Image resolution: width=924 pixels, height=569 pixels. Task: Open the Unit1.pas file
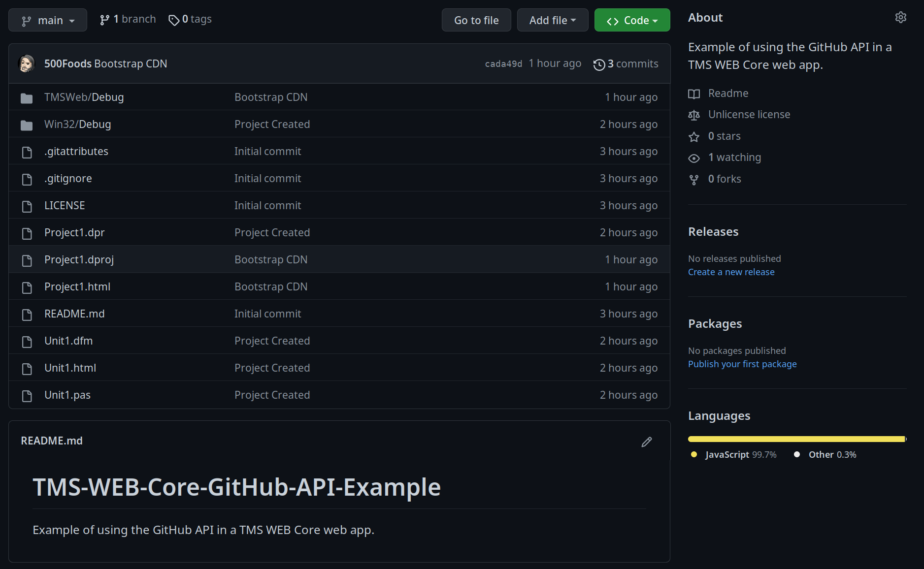[67, 395]
